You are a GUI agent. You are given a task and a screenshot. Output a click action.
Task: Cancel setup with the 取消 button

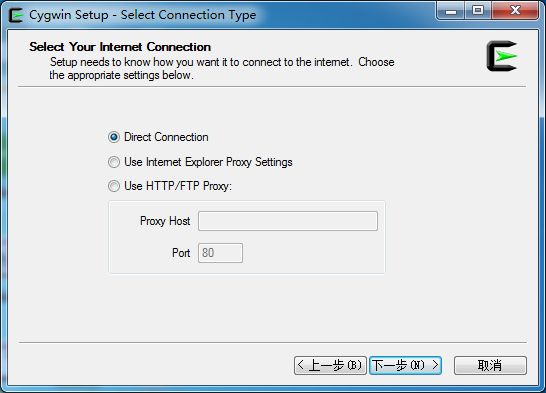(x=490, y=365)
